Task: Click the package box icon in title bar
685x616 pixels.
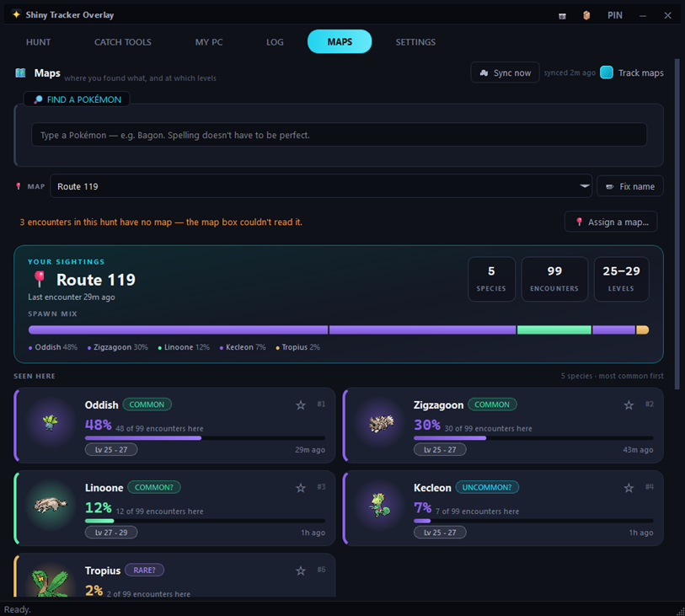Action: (x=586, y=15)
